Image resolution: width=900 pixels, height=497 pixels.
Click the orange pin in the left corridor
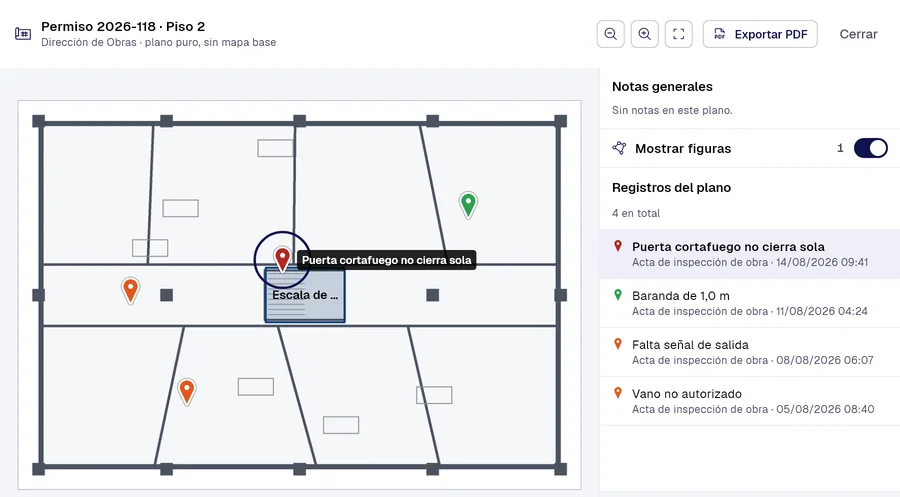click(130, 290)
